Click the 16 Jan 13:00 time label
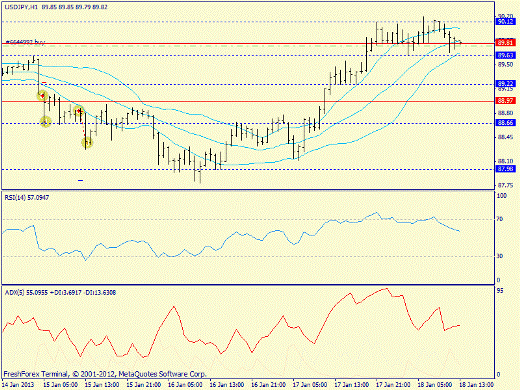 [x=227, y=385]
